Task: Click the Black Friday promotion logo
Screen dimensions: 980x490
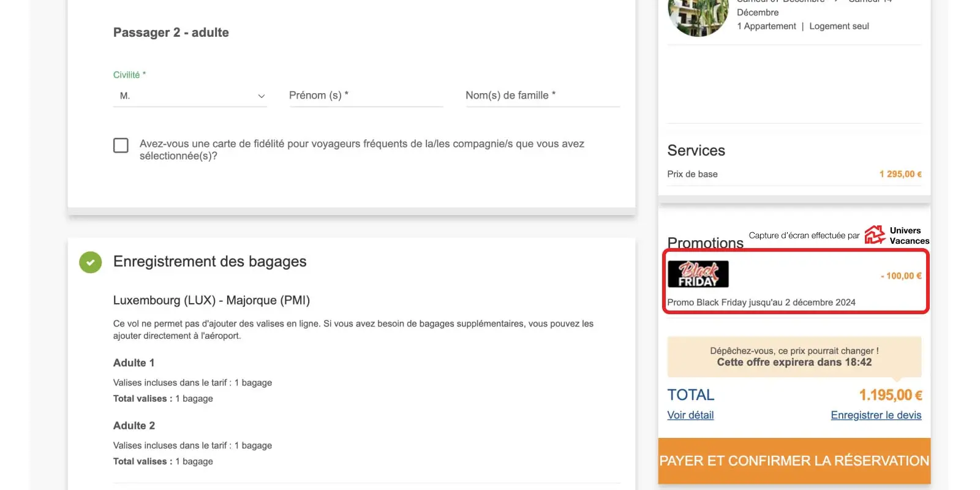Action: tap(698, 274)
